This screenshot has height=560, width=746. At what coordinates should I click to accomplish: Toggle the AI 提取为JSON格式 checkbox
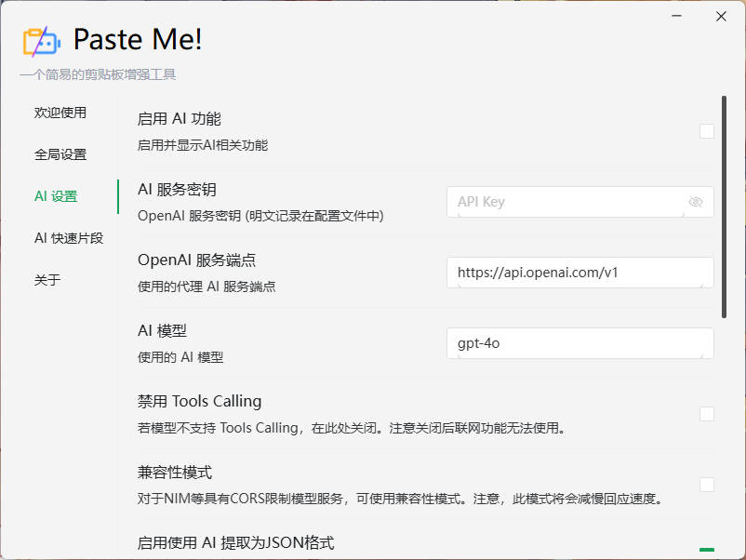[707, 551]
